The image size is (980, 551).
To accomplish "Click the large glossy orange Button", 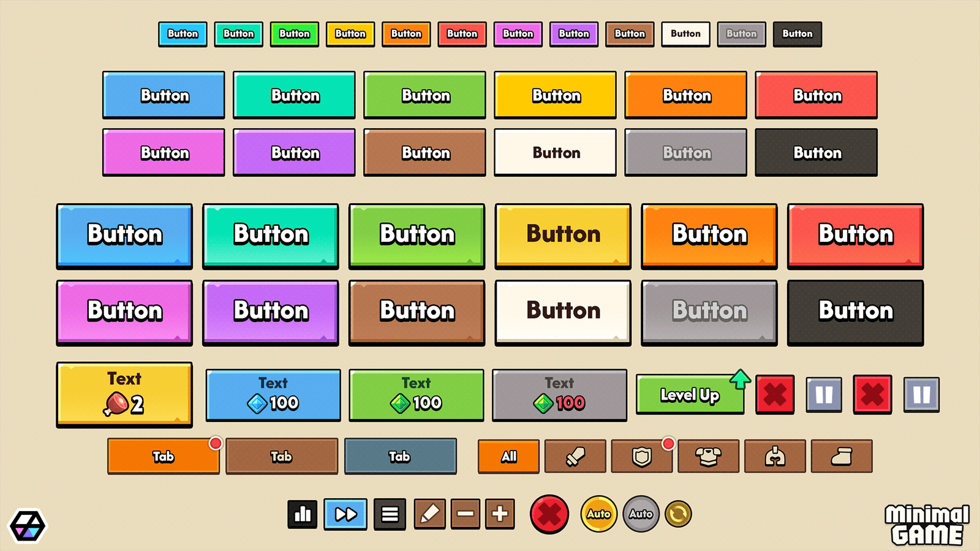I will (709, 236).
